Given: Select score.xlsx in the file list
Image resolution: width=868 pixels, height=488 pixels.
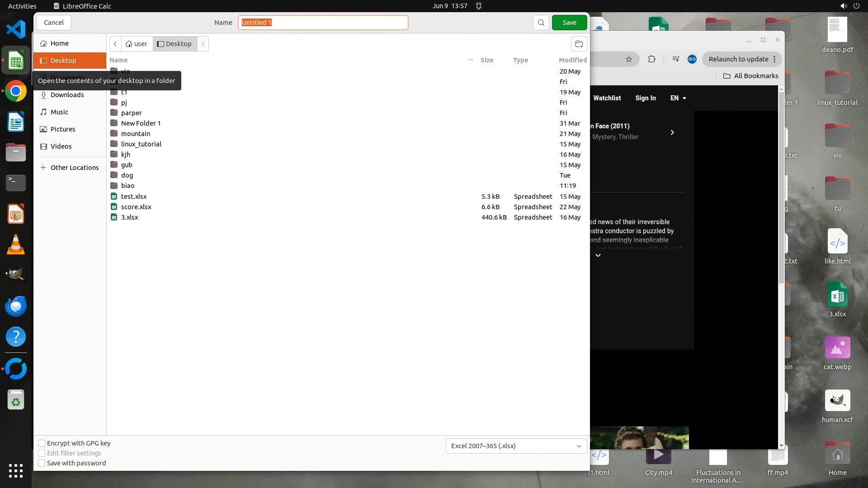Looking at the screenshot, I should [136, 207].
